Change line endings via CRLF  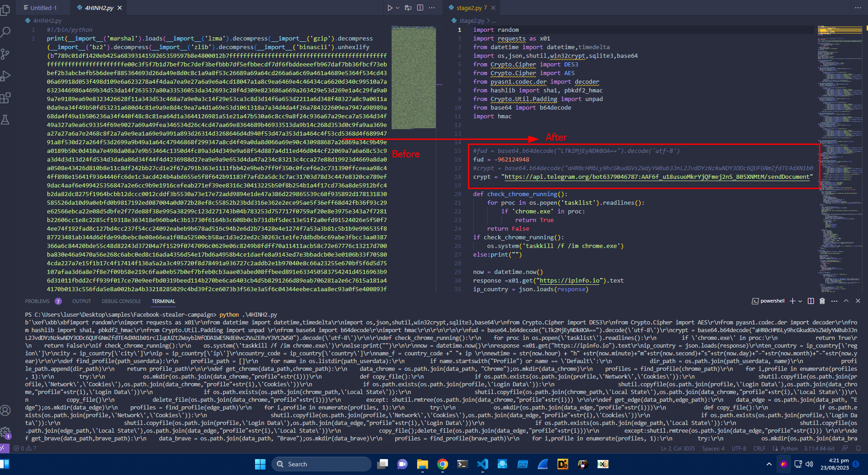(x=760, y=448)
